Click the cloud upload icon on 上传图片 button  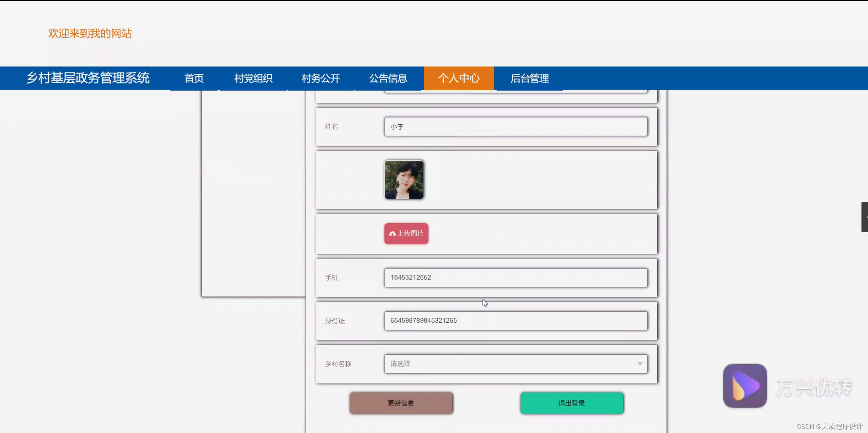tap(393, 233)
